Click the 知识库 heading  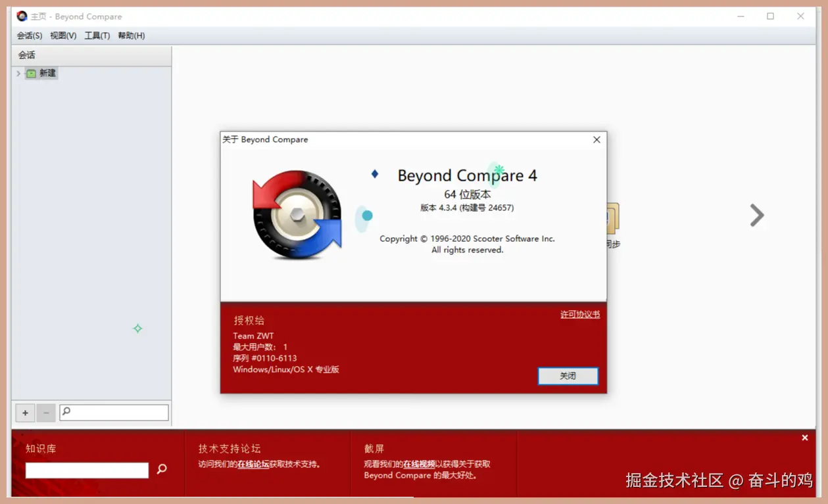coord(41,449)
